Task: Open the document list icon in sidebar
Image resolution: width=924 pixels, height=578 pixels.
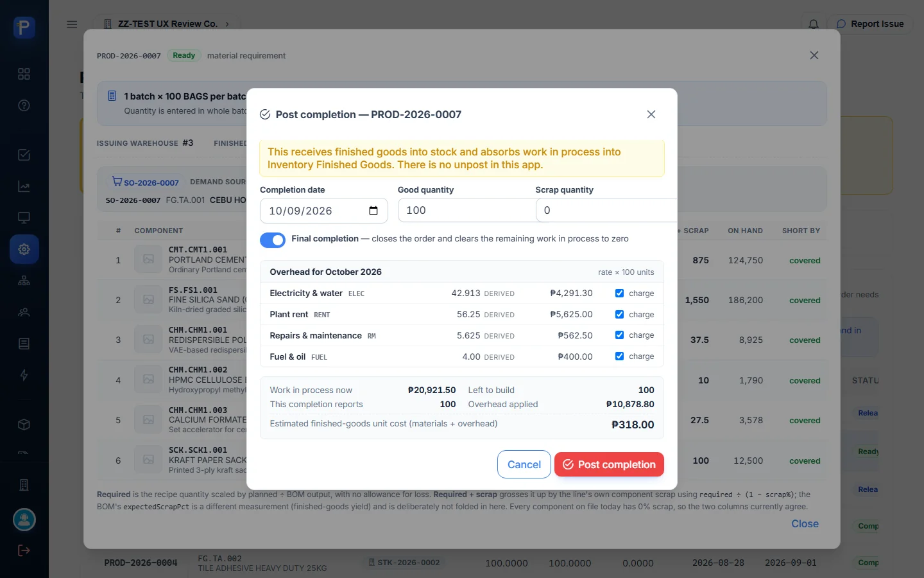Action: click(x=24, y=344)
